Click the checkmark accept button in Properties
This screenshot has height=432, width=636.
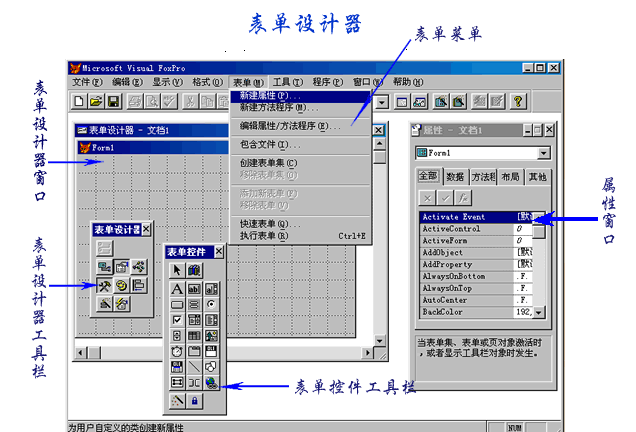click(x=445, y=198)
